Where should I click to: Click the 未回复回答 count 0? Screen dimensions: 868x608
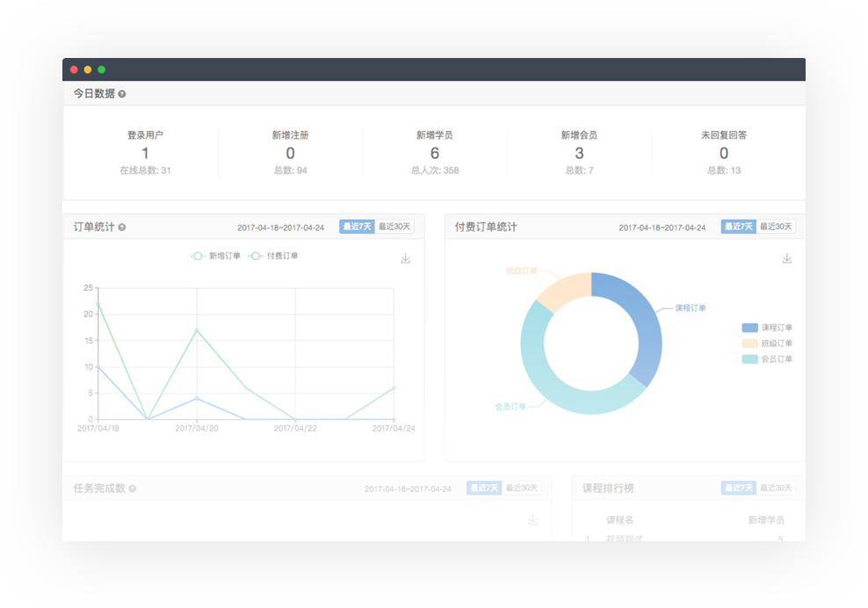tap(724, 154)
